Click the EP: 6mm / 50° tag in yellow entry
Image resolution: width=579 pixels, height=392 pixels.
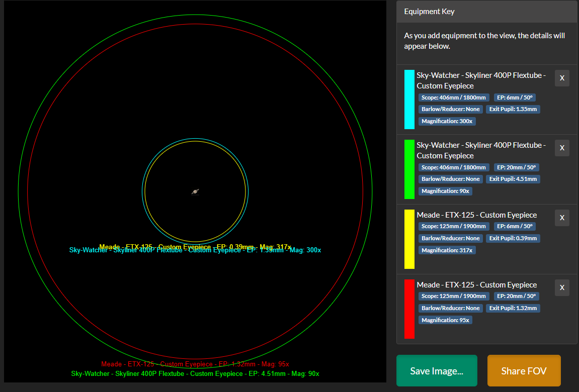515,227
